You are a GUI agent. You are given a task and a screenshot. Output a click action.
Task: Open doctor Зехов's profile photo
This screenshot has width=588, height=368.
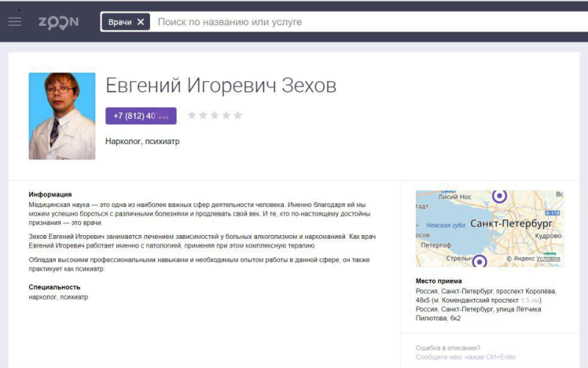pos(62,116)
